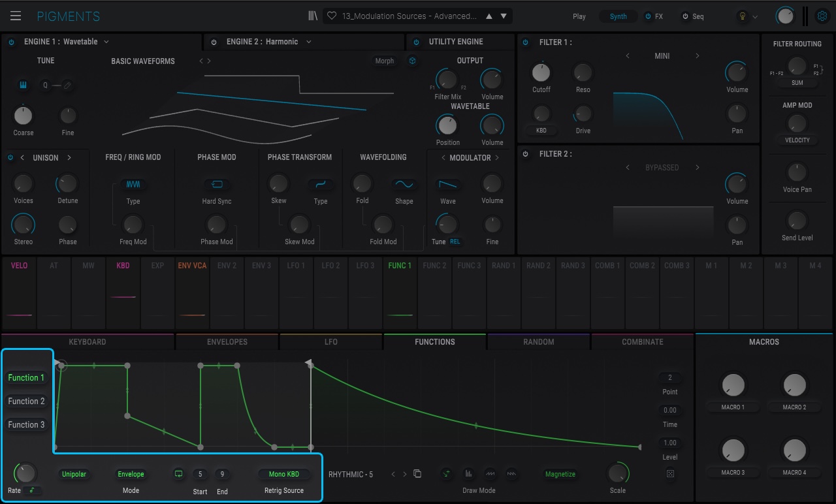
Task: Click the Hard Sync icon
Action: pos(217,185)
